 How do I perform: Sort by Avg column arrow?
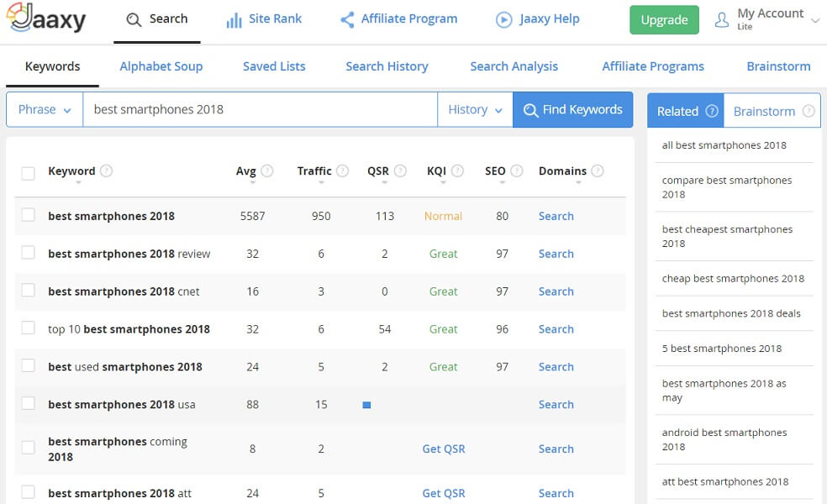coord(252,182)
